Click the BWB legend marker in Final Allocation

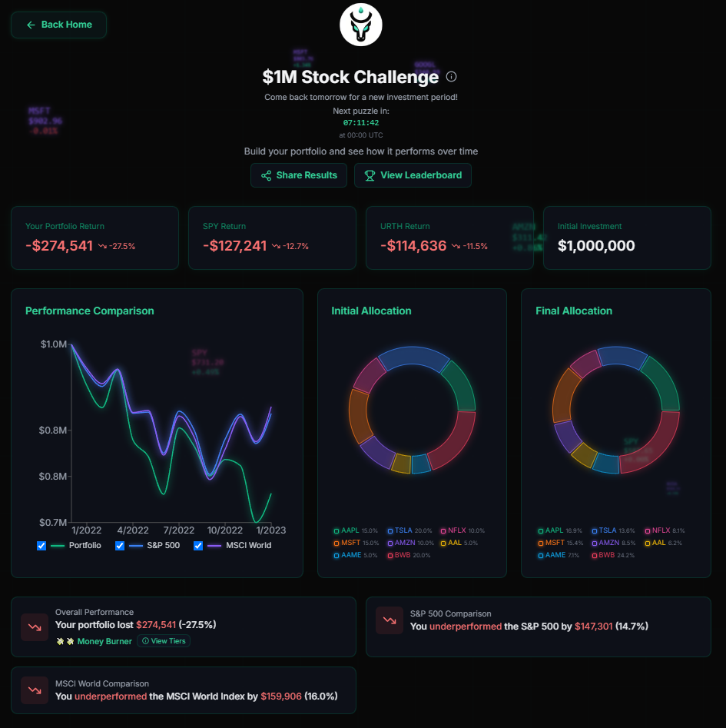click(595, 555)
